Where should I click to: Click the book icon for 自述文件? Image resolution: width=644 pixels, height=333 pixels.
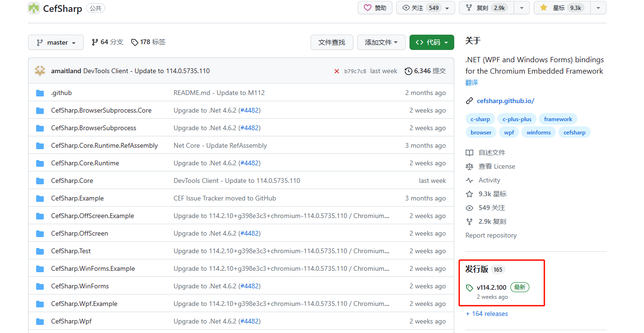pos(469,153)
